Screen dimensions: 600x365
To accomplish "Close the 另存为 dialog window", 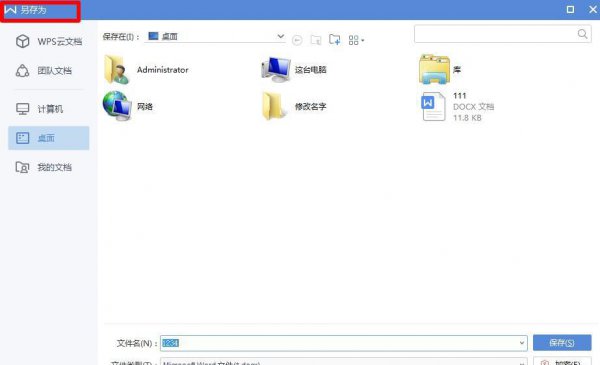I will (x=593, y=10).
